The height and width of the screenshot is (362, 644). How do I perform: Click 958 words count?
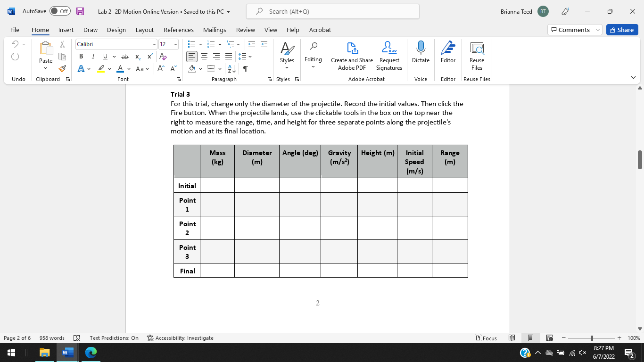(52, 338)
